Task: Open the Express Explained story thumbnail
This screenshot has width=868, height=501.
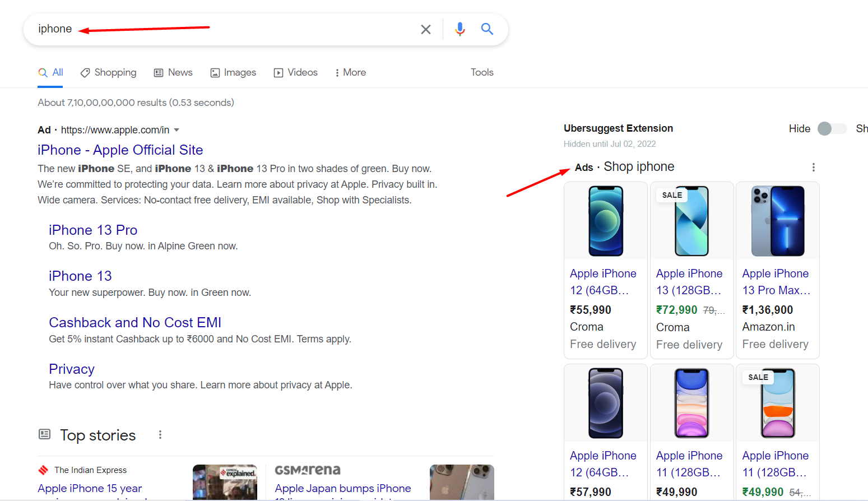Action: [x=225, y=482]
